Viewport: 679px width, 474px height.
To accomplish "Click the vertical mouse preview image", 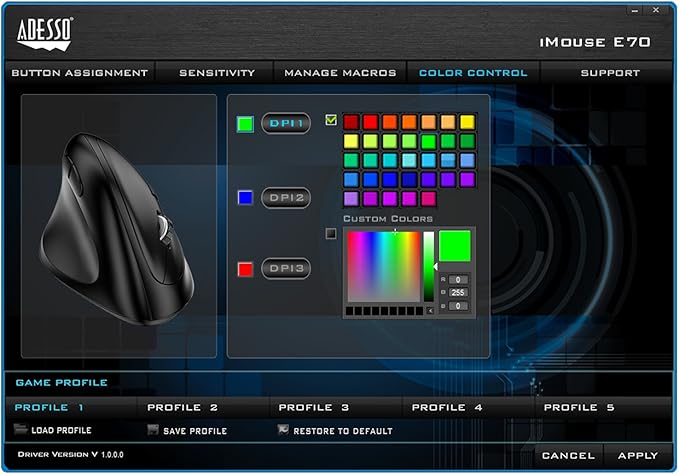I will pos(117,229).
